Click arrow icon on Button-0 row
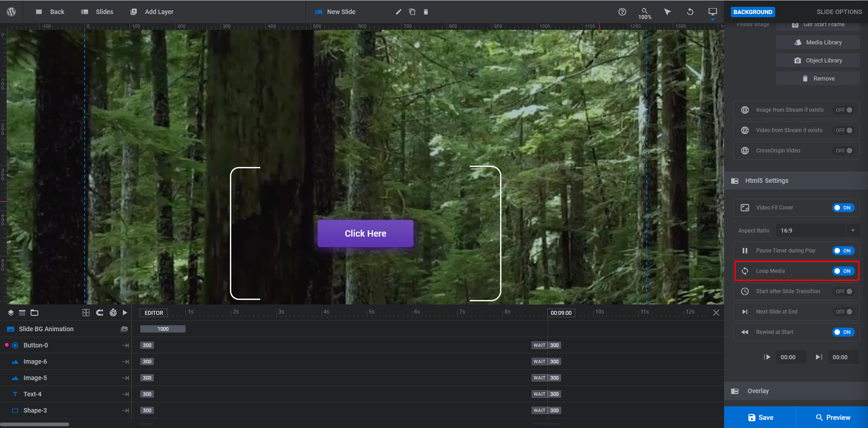Viewport: 868px width, 428px height. (x=125, y=345)
